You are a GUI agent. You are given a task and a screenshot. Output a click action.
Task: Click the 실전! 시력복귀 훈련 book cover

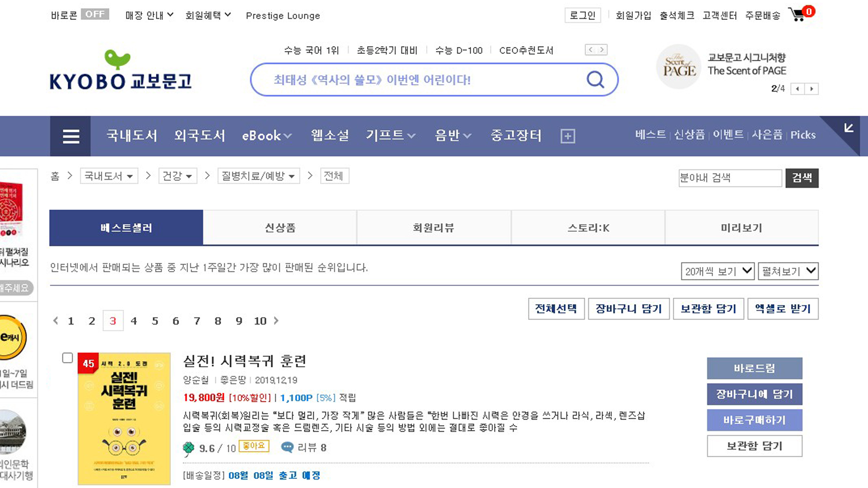tap(124, 418)
